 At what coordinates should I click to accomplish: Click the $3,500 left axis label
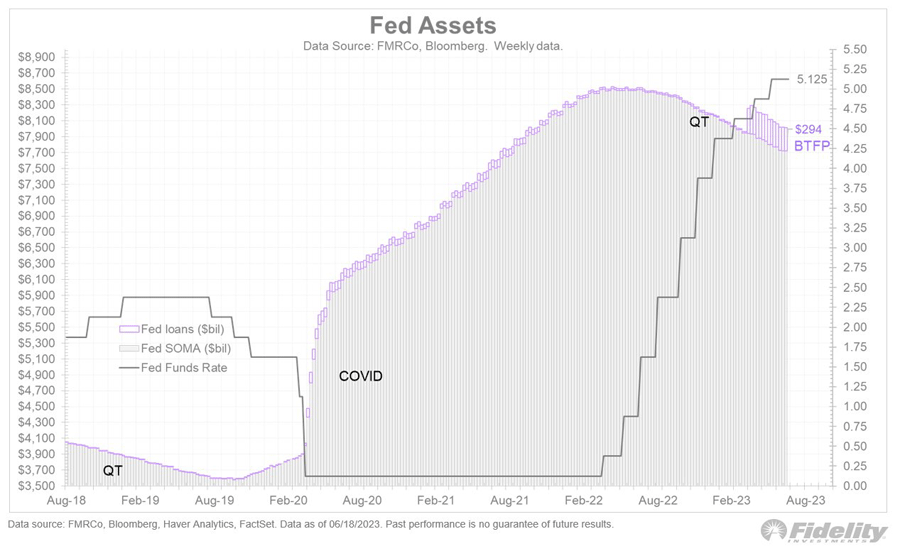(x=37, y=485)
